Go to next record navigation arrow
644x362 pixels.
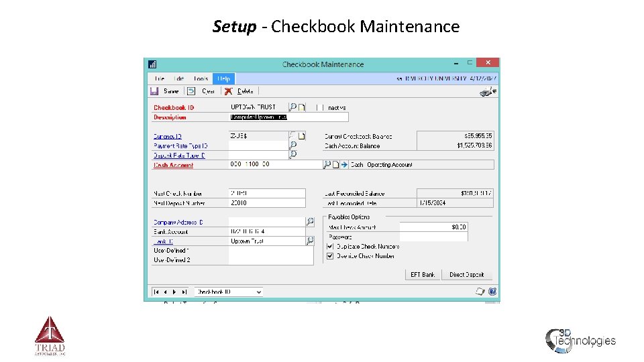pyautogui.click(x=174, y=292)
